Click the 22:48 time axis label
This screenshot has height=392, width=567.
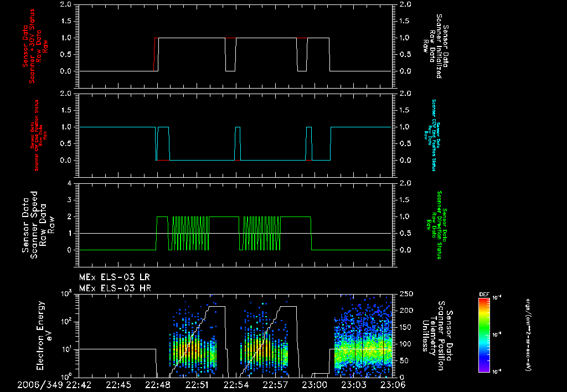[x=158, y=385]
